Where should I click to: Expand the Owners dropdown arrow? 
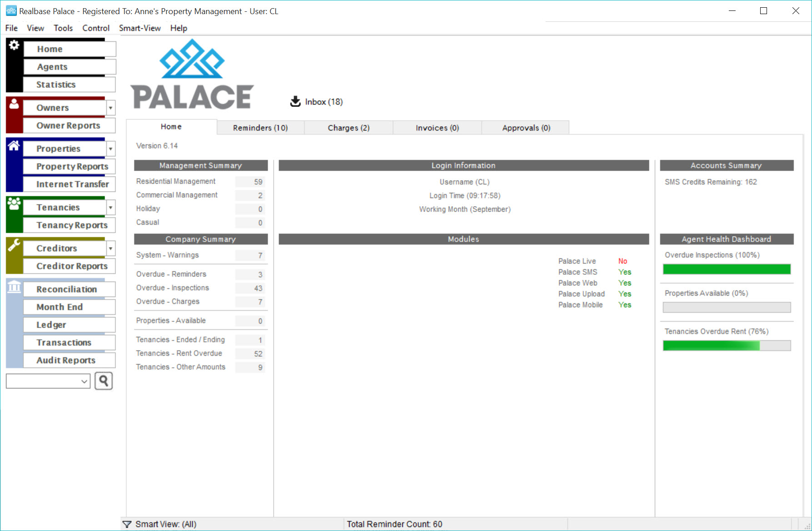point(110,108)
